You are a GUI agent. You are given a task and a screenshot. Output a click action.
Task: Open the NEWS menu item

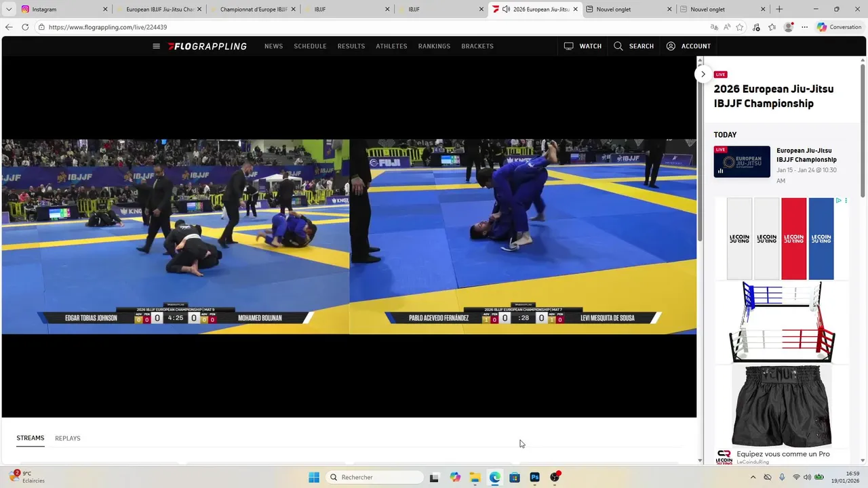click(x=273, y=46)
